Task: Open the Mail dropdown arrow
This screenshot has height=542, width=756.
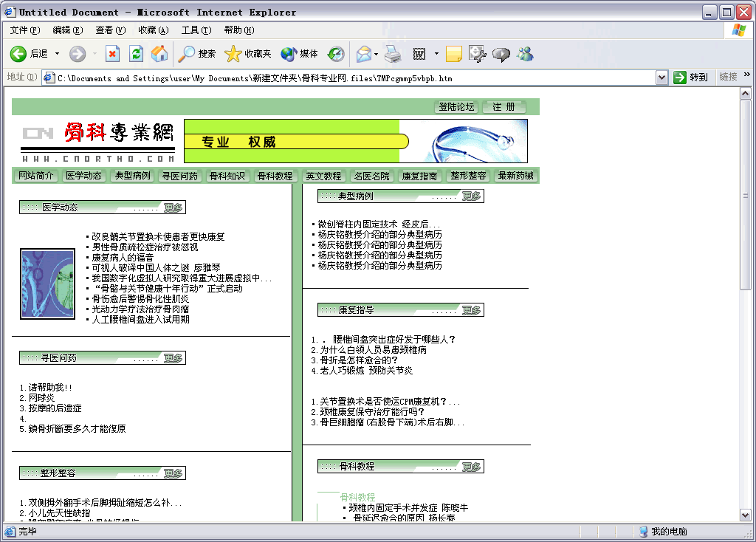Action: point(376,54)
